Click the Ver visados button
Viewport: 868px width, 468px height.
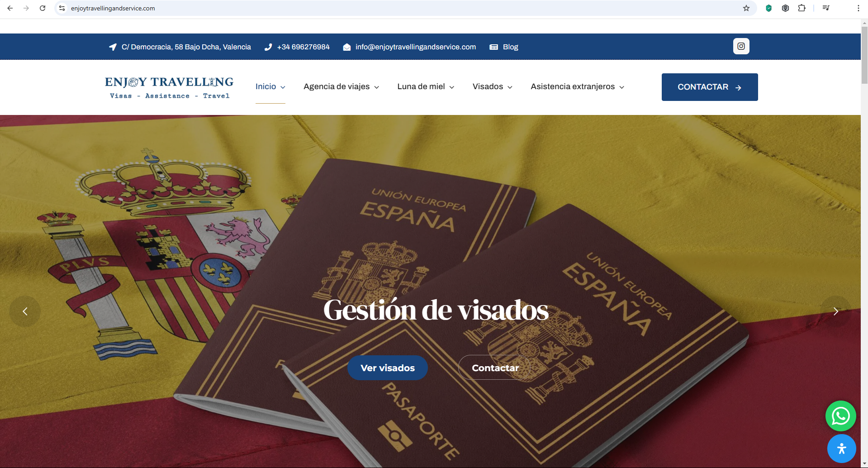[x=387, y=368]
